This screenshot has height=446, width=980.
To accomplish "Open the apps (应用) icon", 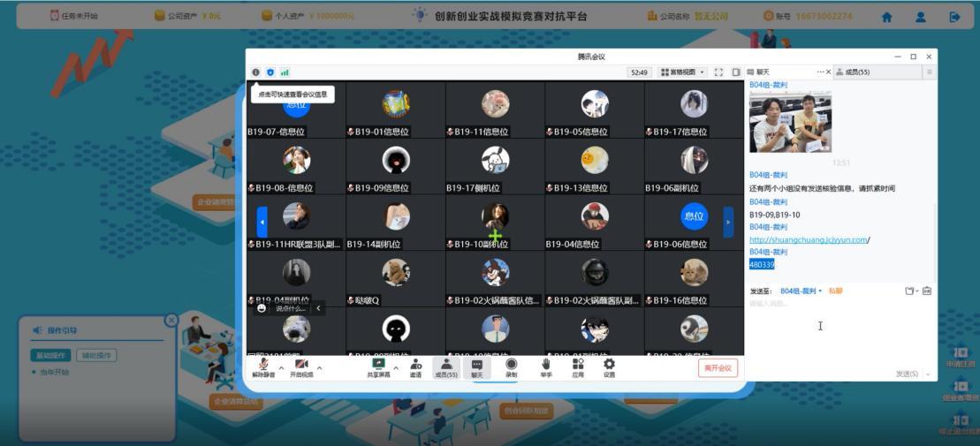I will pos(578,365).
